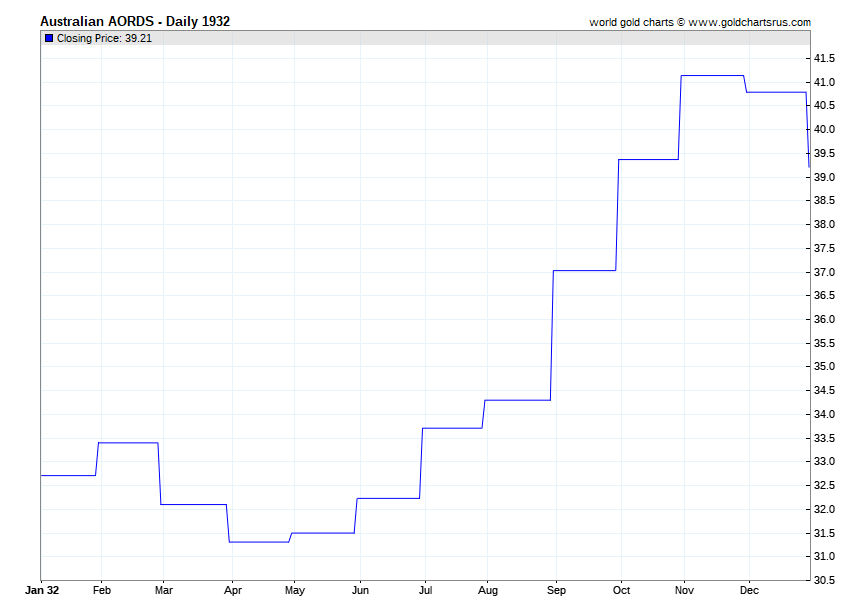Image resolution: width=850 pixels, height=616 pixels.
Task: Click the 41.0 y-axis value
Action: pos(824,82)
